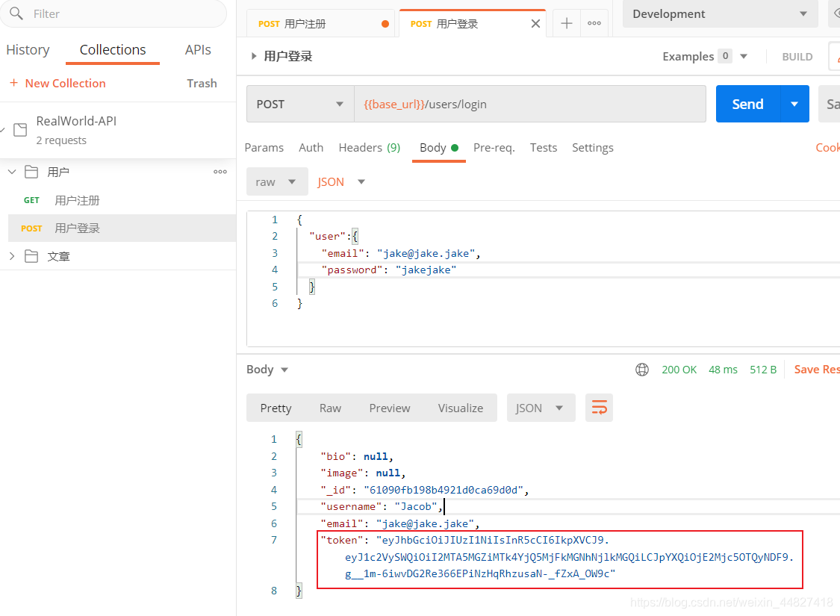Click the search magnifier icon in Filter box
840x616 pixels.
16,13
